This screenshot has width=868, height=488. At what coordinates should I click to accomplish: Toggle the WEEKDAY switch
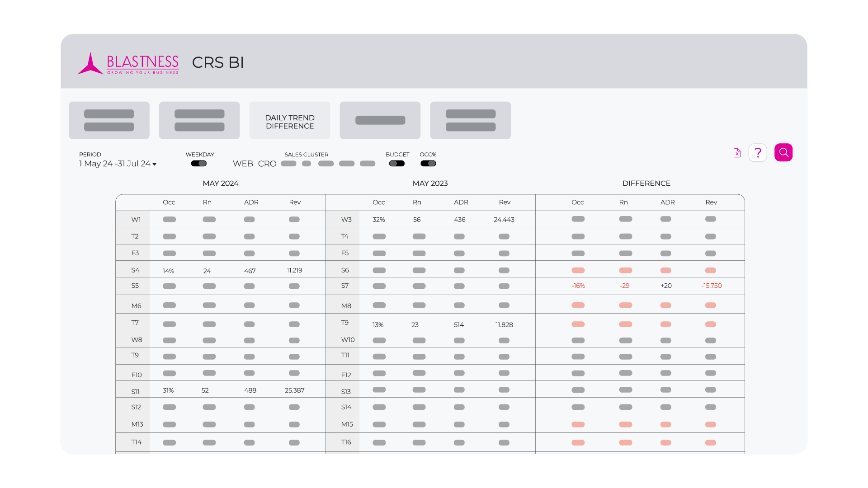click(198, 164)
